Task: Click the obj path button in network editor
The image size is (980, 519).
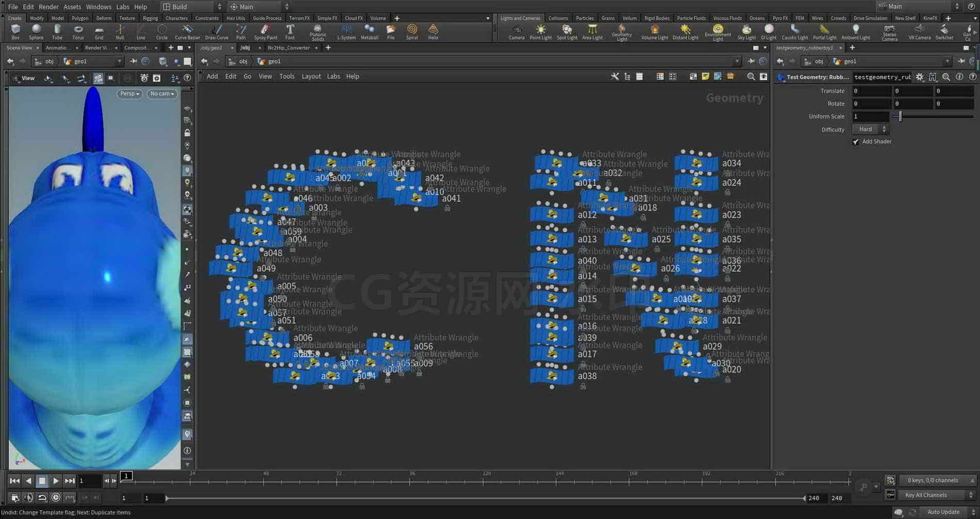Action: click(x=239, y=61)
